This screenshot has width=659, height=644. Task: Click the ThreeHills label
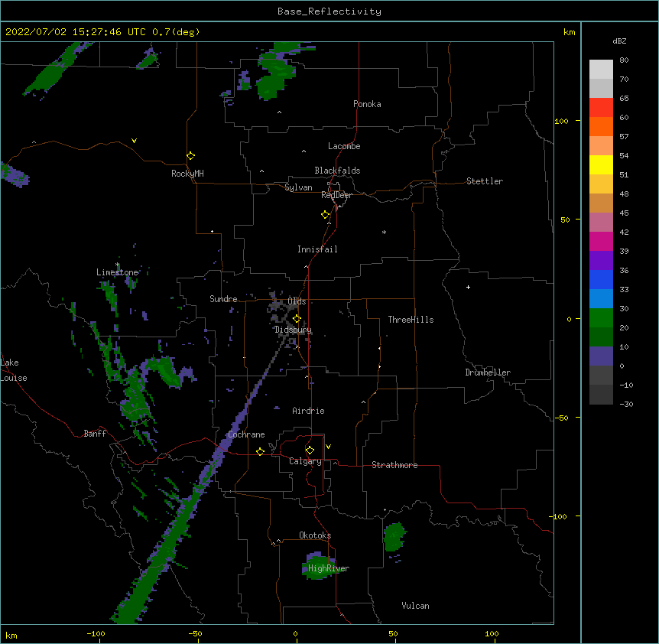click(411, 320)
